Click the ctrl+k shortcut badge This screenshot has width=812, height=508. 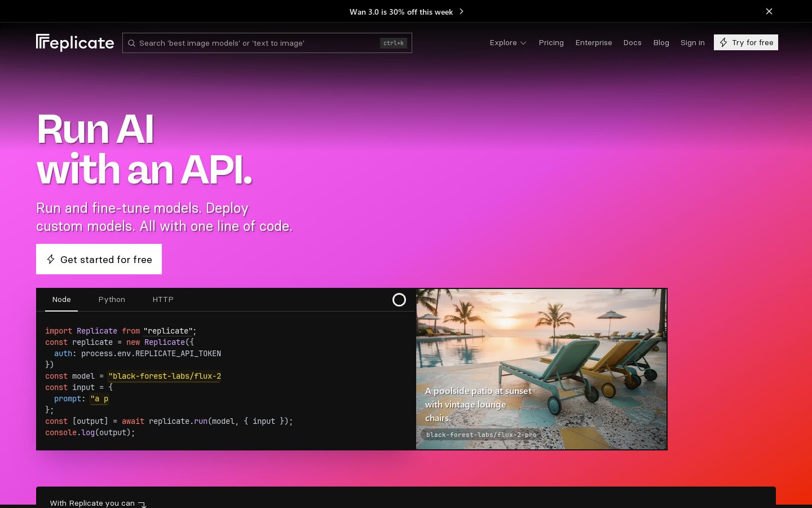[x=394, y=43]
